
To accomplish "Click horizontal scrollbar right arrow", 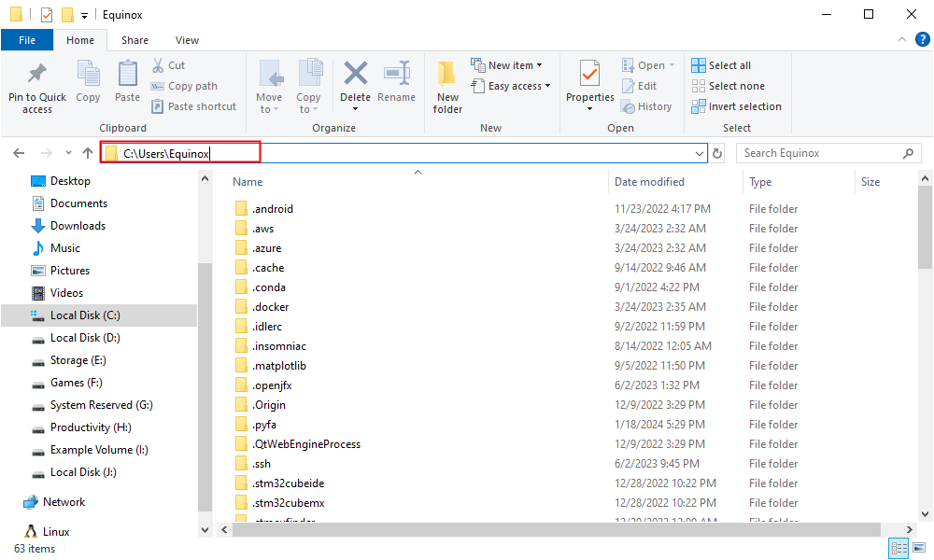I will click(909, 529).
